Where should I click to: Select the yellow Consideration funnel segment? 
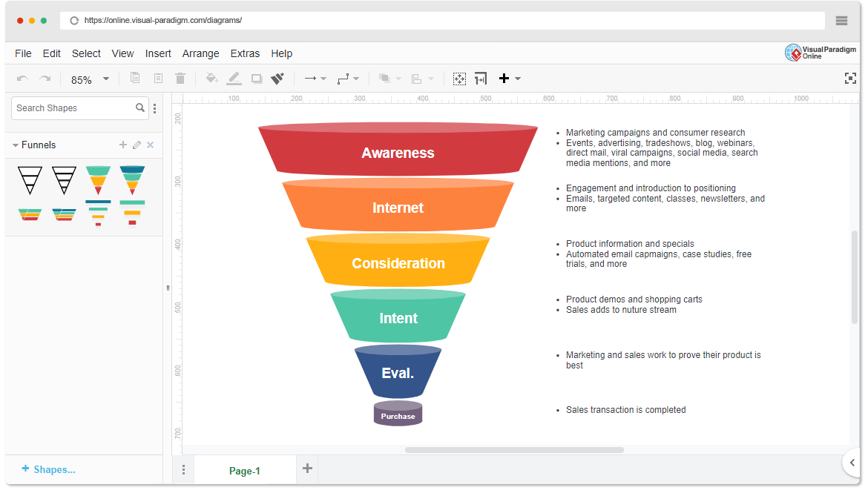[398, 261]
